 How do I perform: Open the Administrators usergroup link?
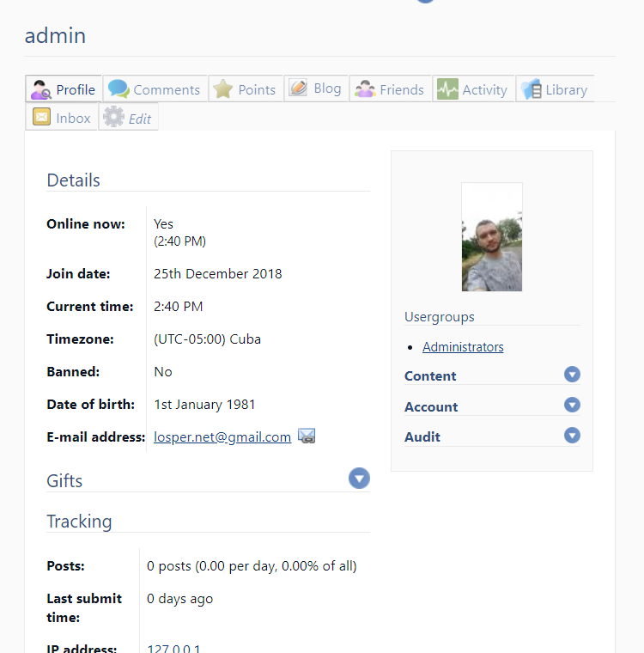point(463,347)
